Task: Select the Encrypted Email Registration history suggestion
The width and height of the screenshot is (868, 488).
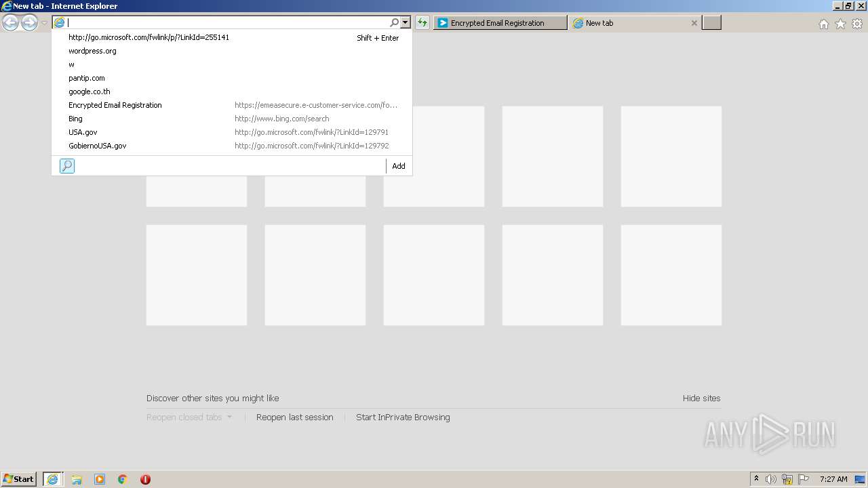Action: coord(232,105)
